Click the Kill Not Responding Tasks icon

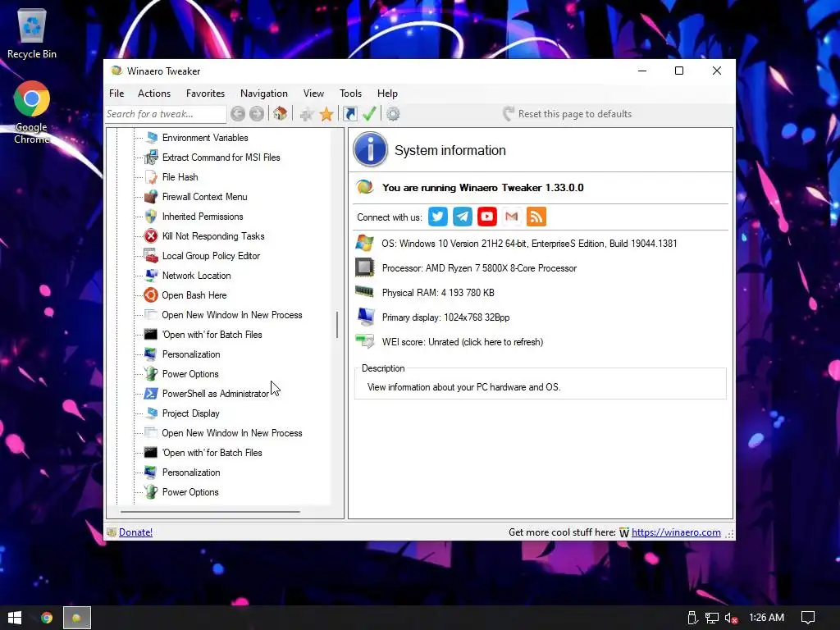pos(151,235)
